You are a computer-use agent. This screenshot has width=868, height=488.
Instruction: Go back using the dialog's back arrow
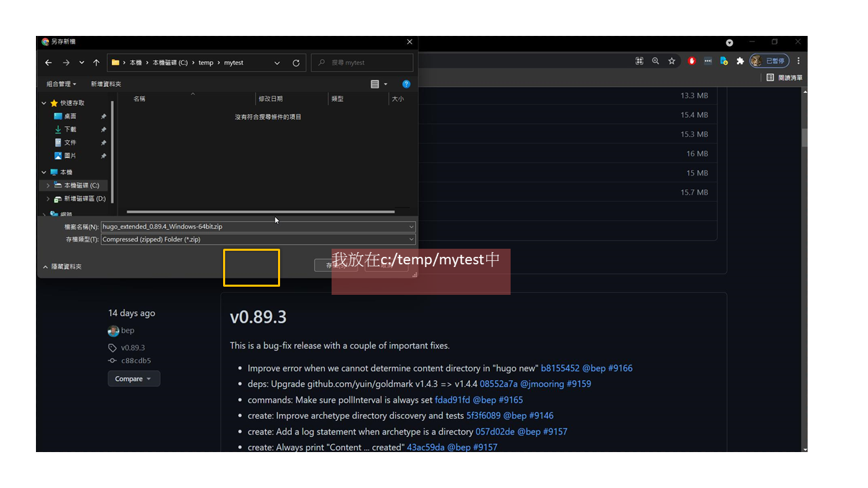tap(48, 62)
